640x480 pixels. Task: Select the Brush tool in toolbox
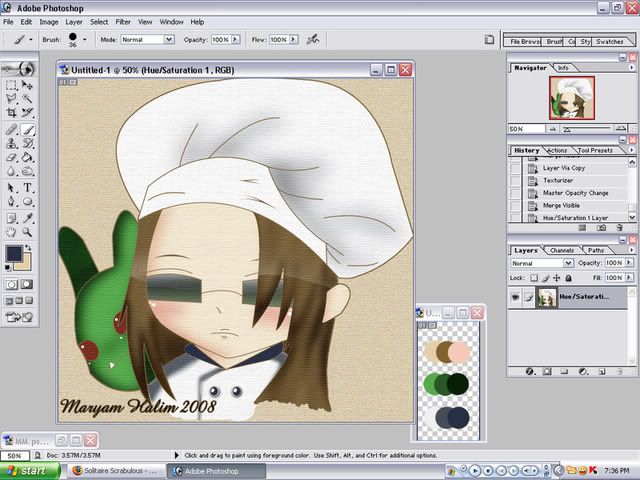[27, 130]
